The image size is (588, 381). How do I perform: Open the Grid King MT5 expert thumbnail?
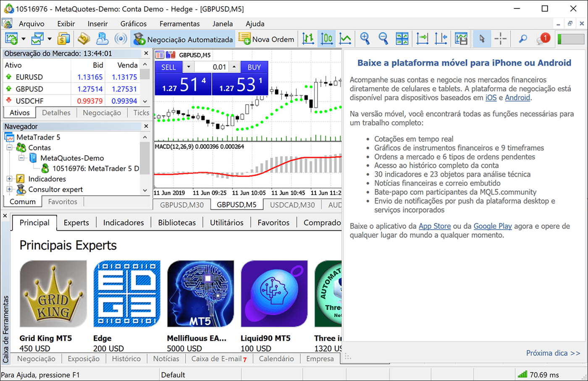tap(53, 293)
